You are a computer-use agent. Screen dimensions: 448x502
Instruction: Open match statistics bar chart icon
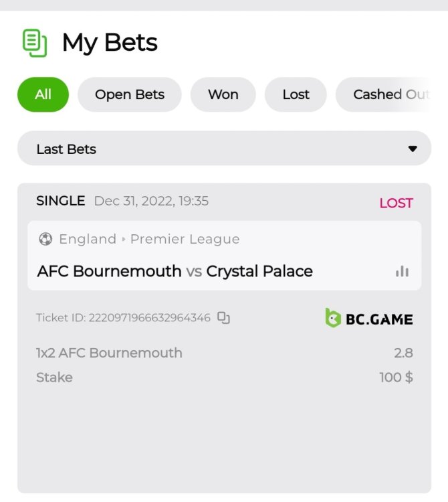[x=402, y=271]
